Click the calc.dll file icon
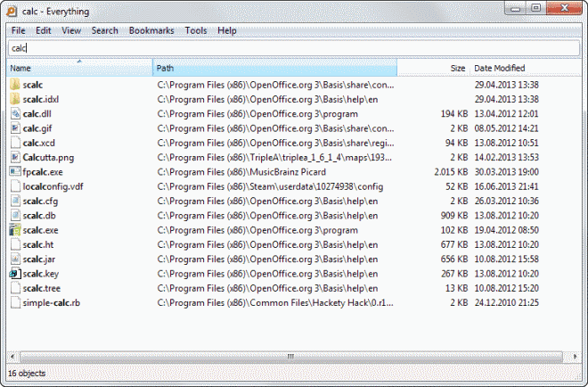This screenshot has height=387, width=588. pos(15,114)
